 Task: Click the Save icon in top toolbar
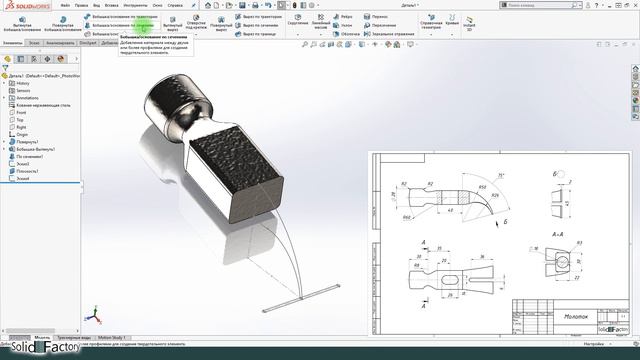(x=242, y=5)
